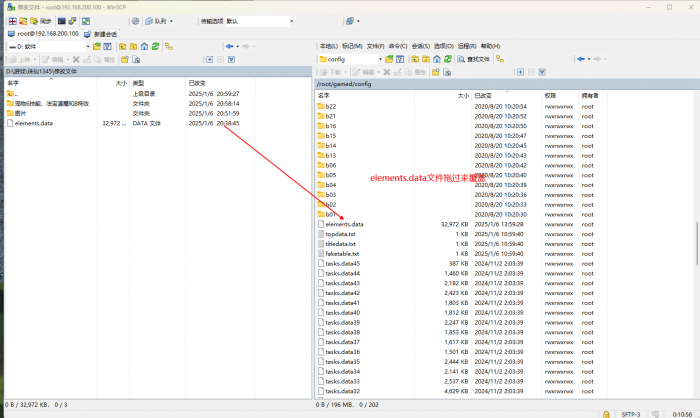Refresh the remote directory listing
Image resolution: width=700 pixels, height=418 pixels.
[x=448, y=59]
